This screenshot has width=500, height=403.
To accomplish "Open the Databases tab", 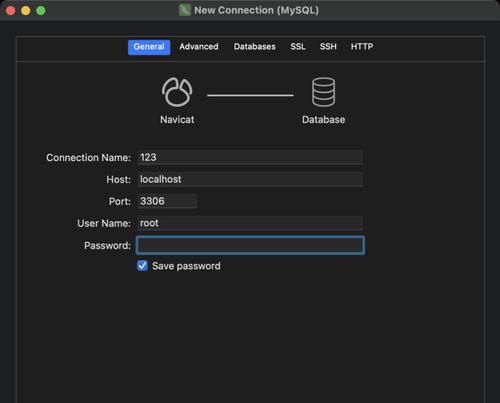I will pyautogui.click(x=255, y=47).
